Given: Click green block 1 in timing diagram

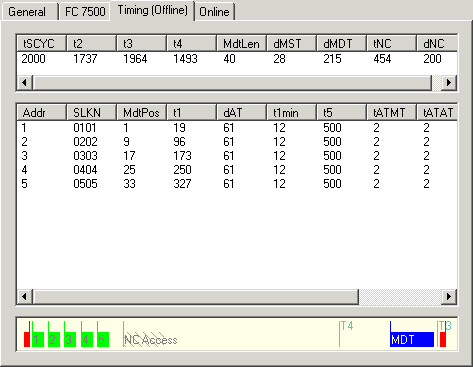Looking at the screenshot, I should (x=38, y=339).
